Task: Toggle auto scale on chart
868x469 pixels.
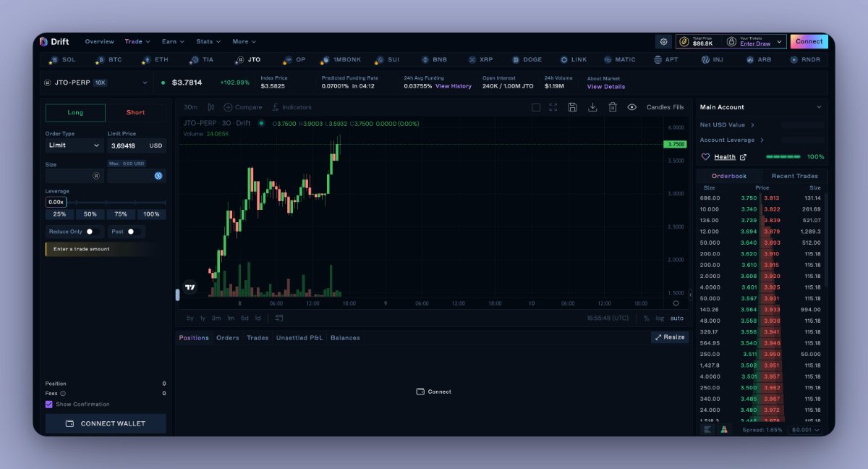Action: click(x=676, y=318)
